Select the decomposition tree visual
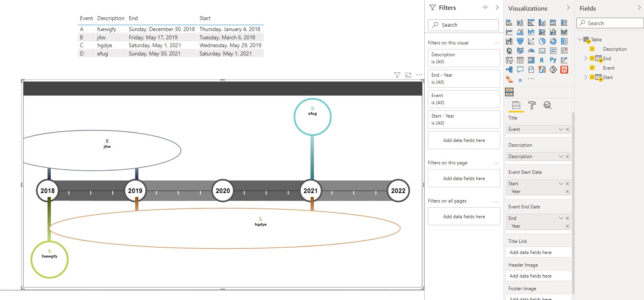Image resolution: width=644 pixels, height=300 pixels. (509, 70)
